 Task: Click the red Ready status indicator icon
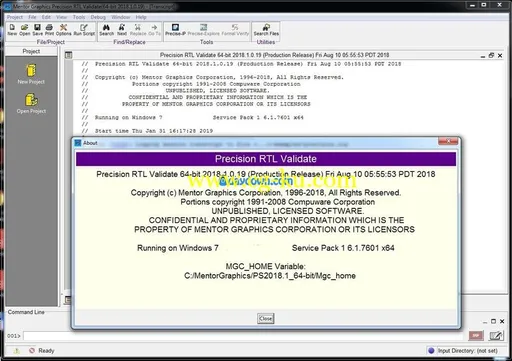32,351
